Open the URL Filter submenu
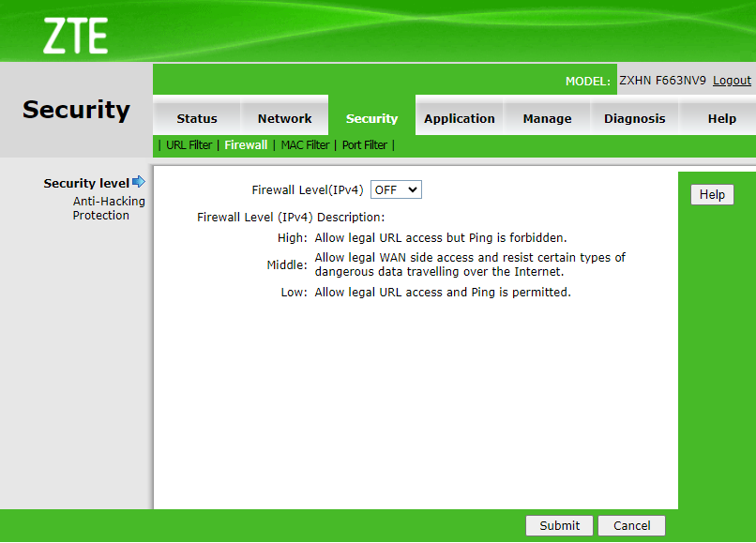Image resolution: width=756 pixels, height=543 pixels. (189, 145)
